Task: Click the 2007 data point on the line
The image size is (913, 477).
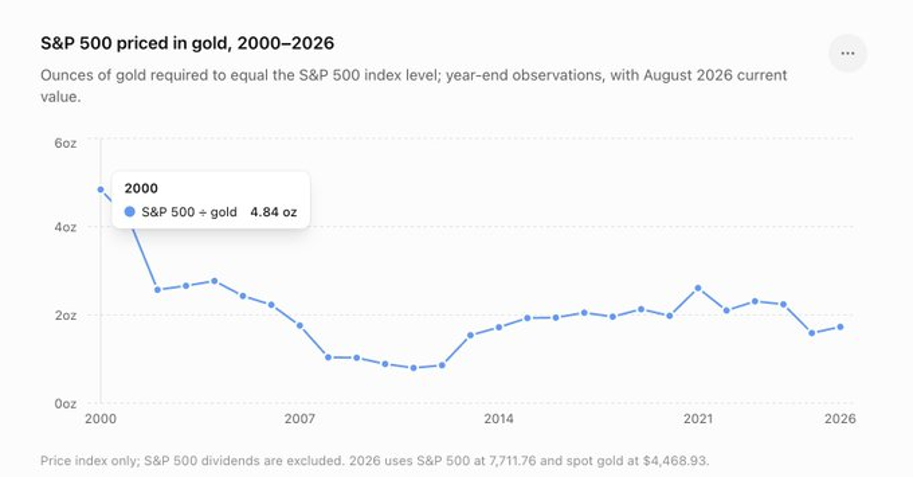Action: 300,326
